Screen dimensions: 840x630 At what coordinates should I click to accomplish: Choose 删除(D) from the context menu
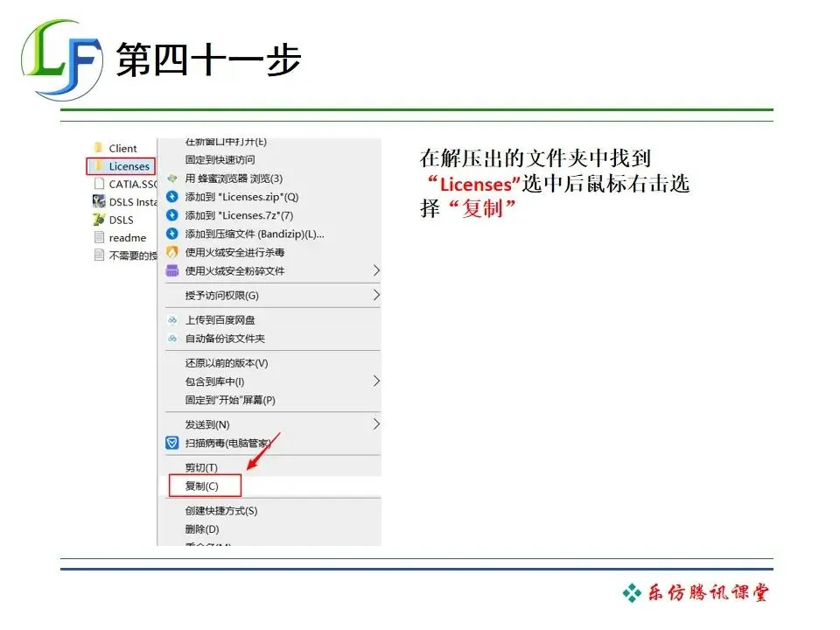click(x=202, y=529)
